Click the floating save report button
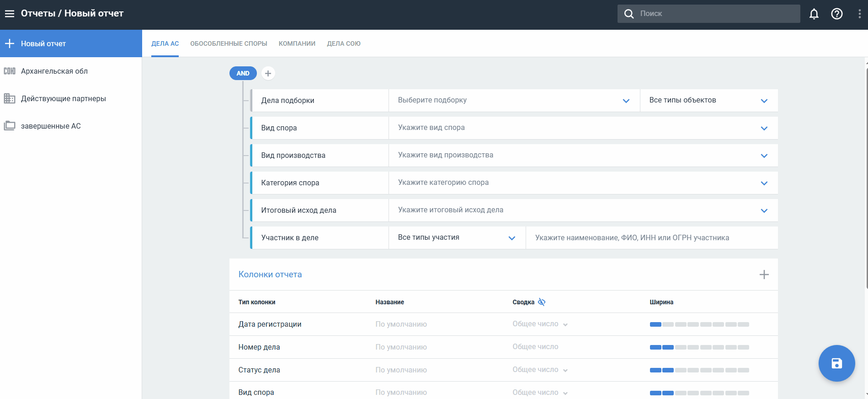The width and height of the screenshot is (868, 399). pyautogui.click(x=836, y=363)
